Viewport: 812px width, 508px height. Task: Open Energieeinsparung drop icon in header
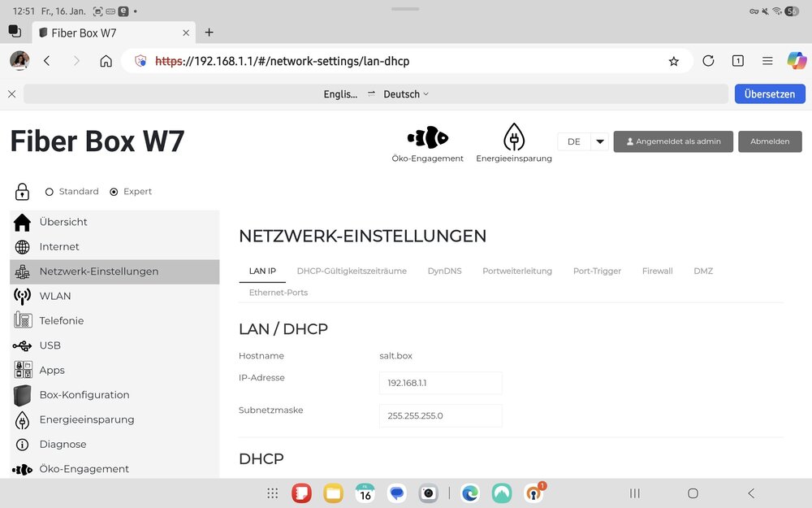[x=514, y=137]
